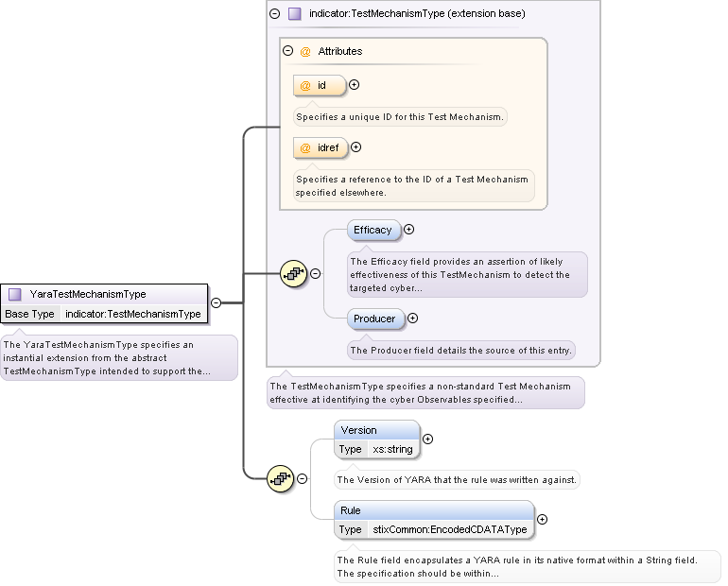Screen dimensions: 728x586
Task: Click the YaraTestMechanismType description note
Action: 119,357
